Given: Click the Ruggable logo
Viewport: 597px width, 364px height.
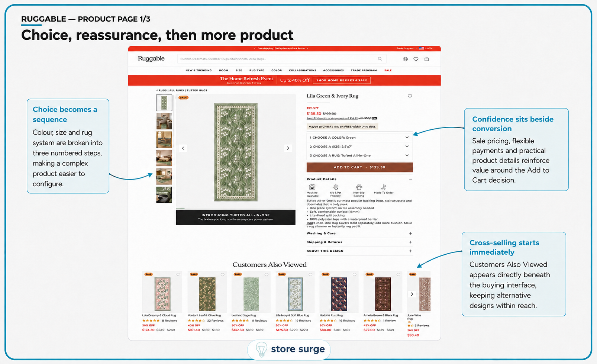Looking at the screenshot, I should [x=151, y=59].
